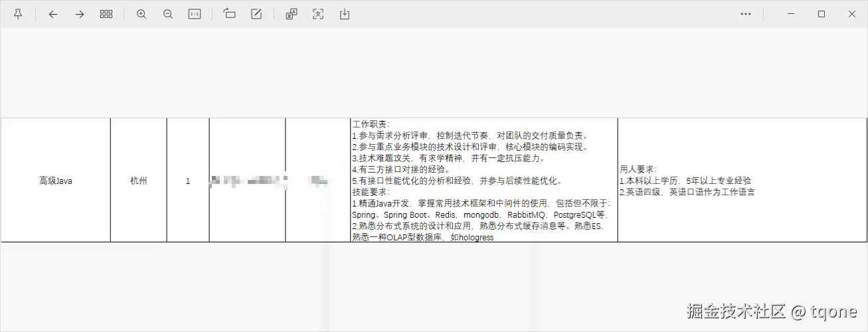This screenshot has height=332, width=868.
Task: Zoom out with the magnifier minus
Action: click(x=168, y=14)
